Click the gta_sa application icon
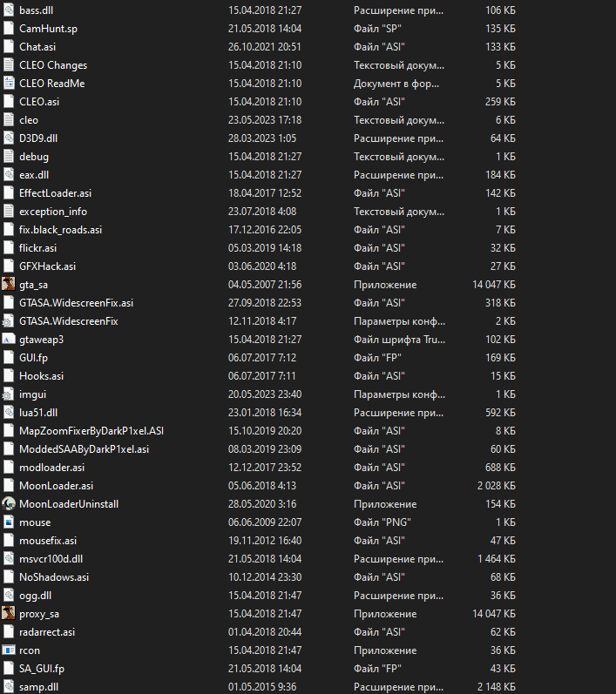Screen dimensions: 616x694 [x=8, y=285]
